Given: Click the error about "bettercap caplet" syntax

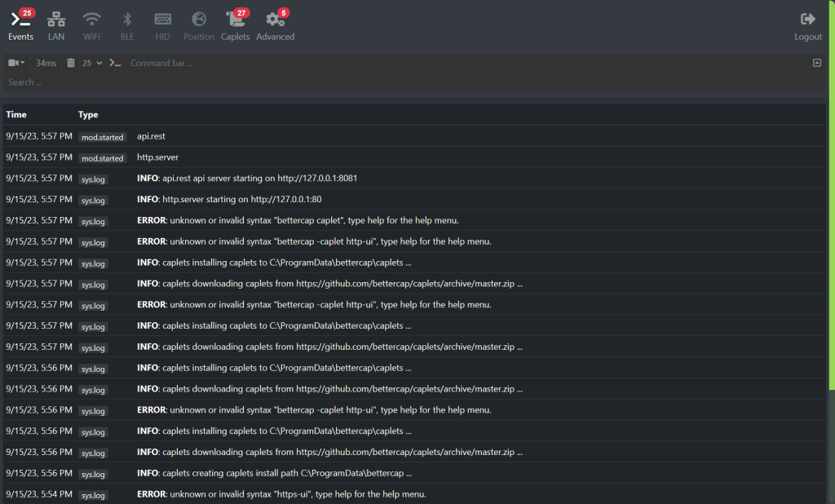Looking at the screenshot, I should click(x=298, y=220).
